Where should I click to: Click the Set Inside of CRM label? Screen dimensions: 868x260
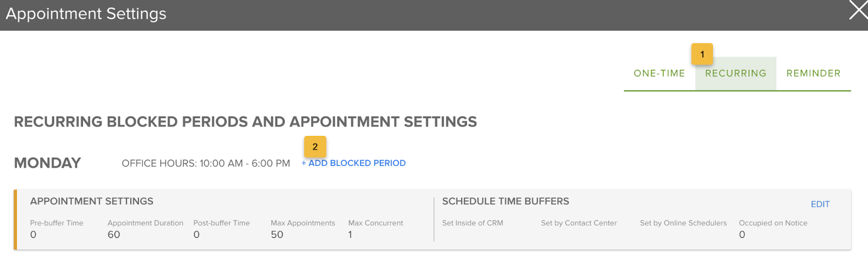pyautogui.click(x=473, y=223)
